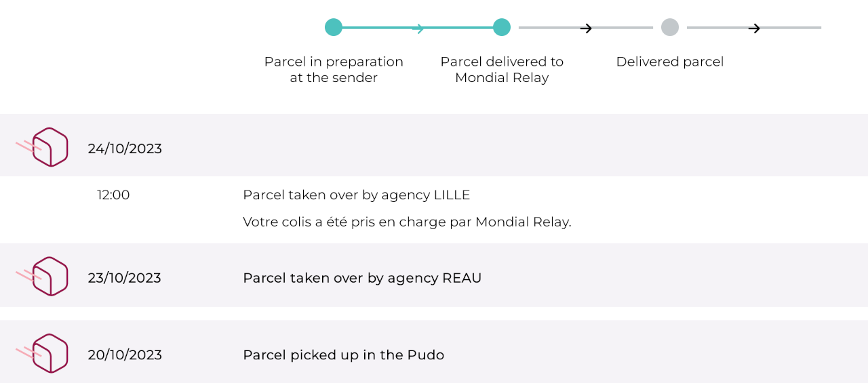Screen dimensions: 868x383
Task: Click the last black arrow on progress bar
Action: pos(754,28)
